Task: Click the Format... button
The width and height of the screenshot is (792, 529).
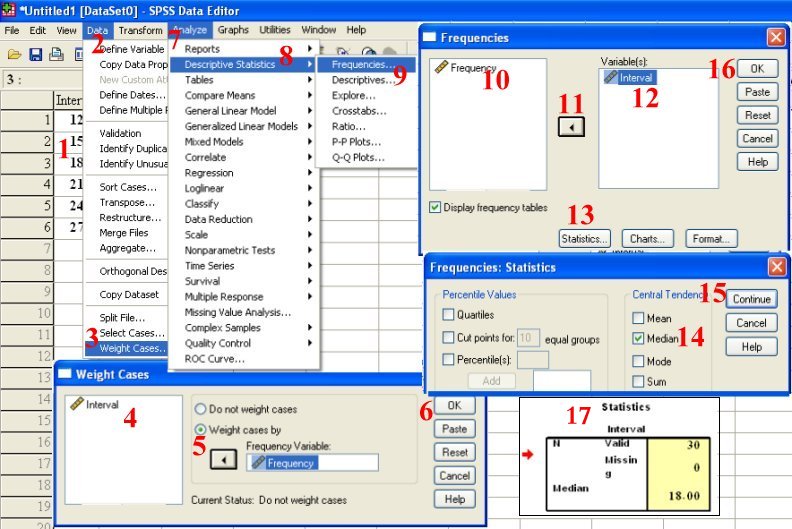Action: [x=711, y=238]
